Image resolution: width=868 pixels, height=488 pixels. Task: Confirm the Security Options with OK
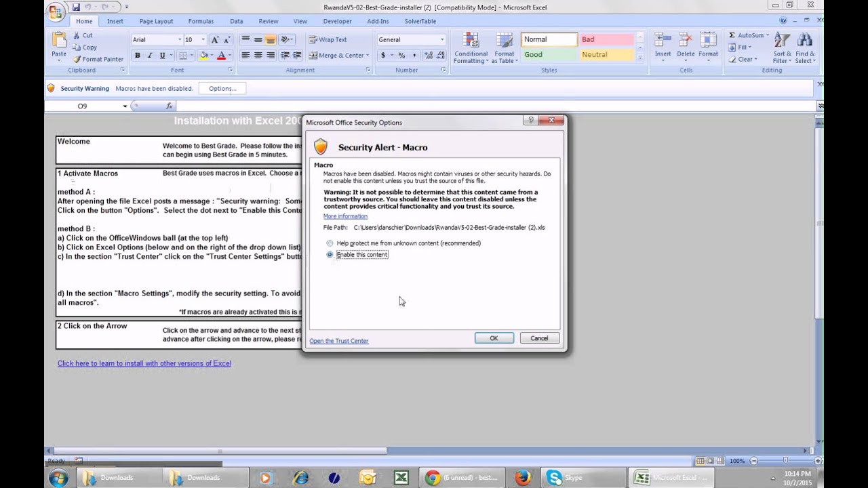pyautogui.click(x=494, y=338)
